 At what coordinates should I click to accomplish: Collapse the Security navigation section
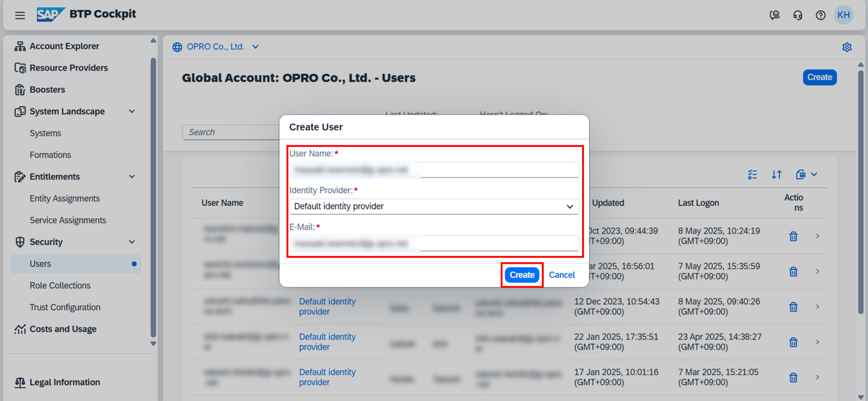132,242
